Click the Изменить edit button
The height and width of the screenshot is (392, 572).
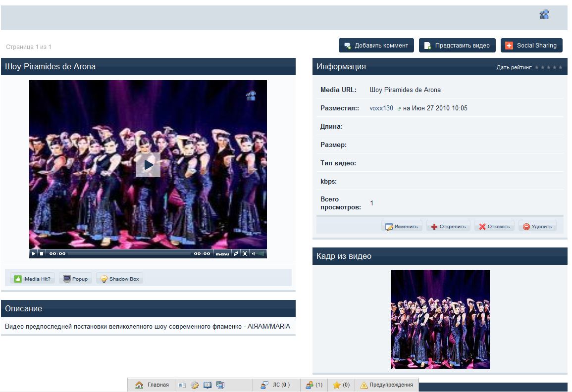[402, 227]
